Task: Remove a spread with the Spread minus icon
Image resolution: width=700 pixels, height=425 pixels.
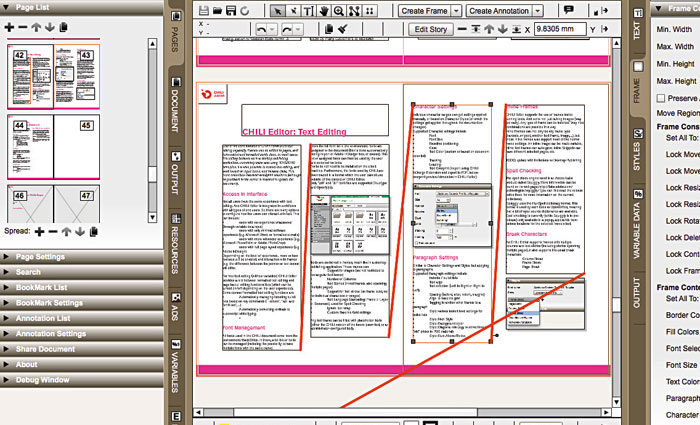Action: coord(53,232)
